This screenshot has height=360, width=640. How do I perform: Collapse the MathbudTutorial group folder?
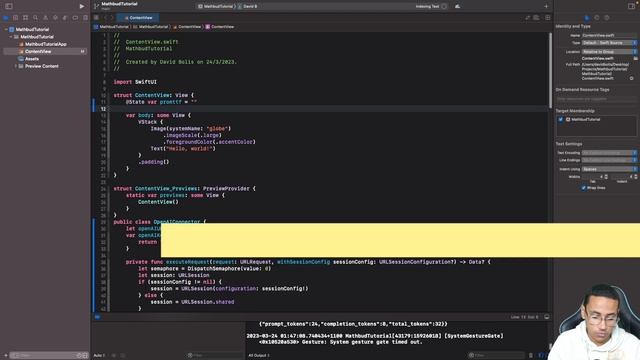(x=11, y=37)
